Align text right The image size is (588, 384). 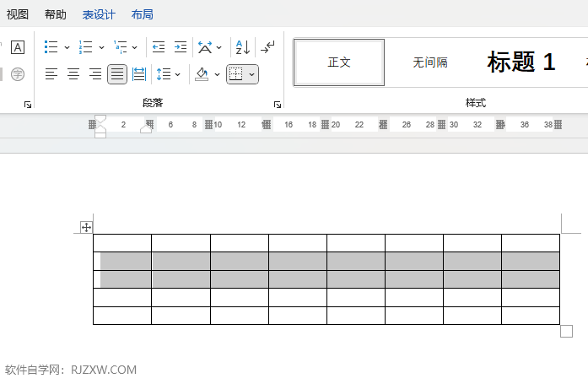(95, 74)
